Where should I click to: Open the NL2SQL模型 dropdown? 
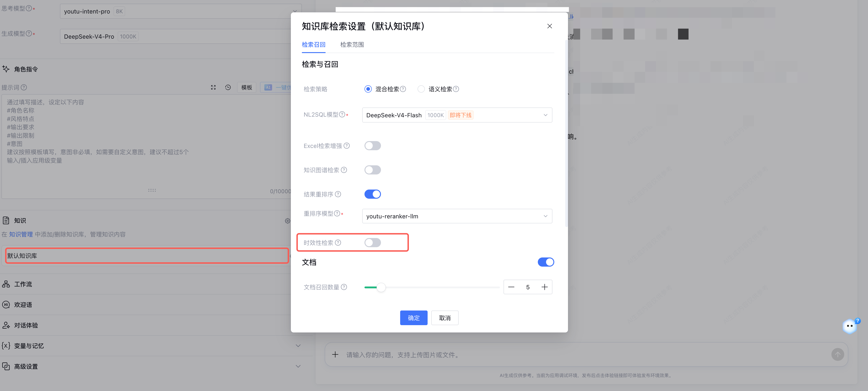(x=457, y=115)
